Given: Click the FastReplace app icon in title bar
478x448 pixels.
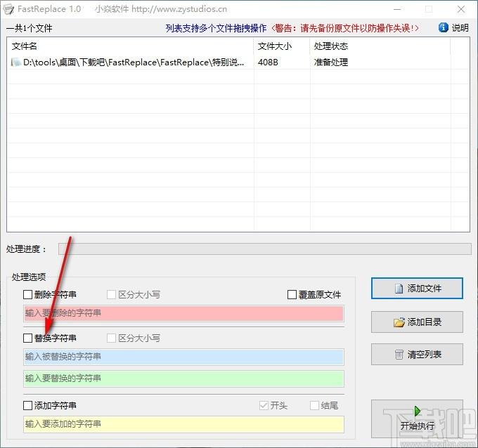Looking at the screenshot, I should (x=8, y=9).
